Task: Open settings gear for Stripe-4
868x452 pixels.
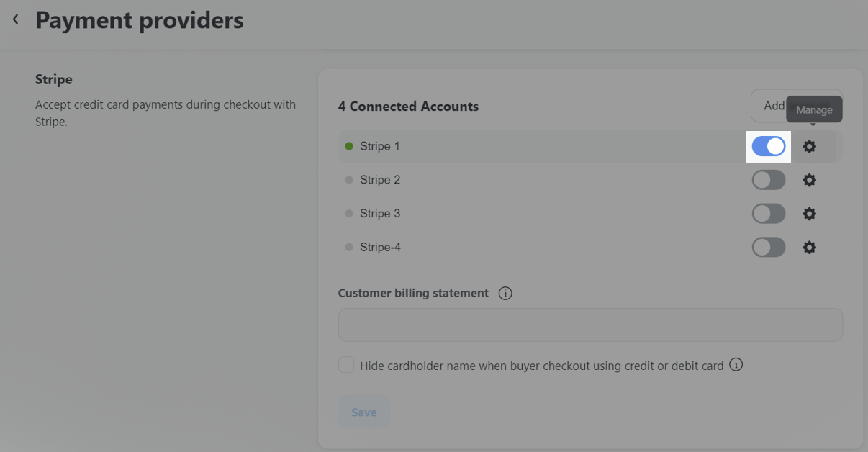Action: (x=810, y=248)
